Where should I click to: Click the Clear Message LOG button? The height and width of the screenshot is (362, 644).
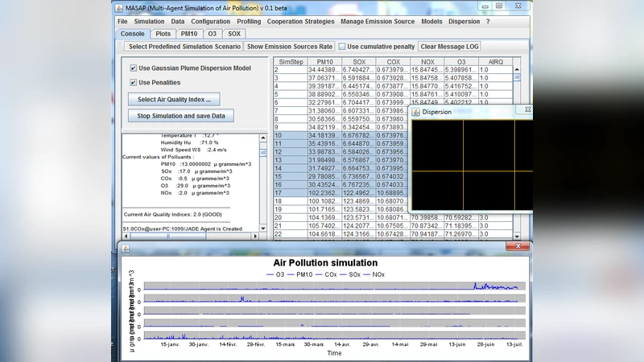click(451, 47)
